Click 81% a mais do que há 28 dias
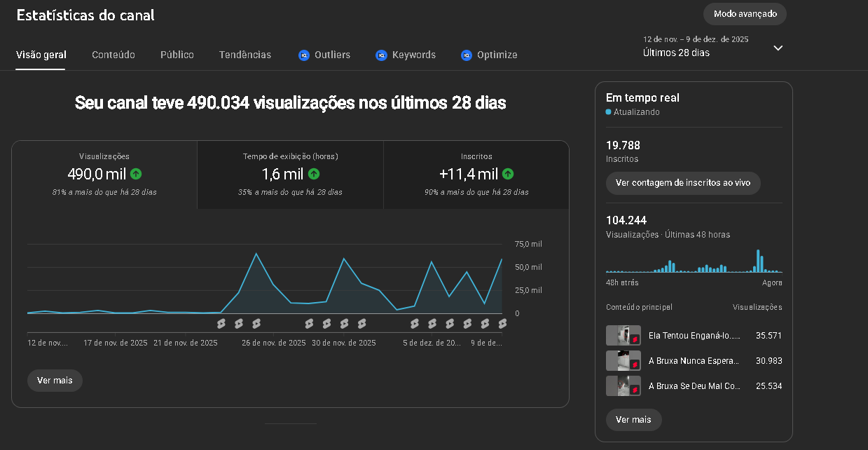 [104, 192]
